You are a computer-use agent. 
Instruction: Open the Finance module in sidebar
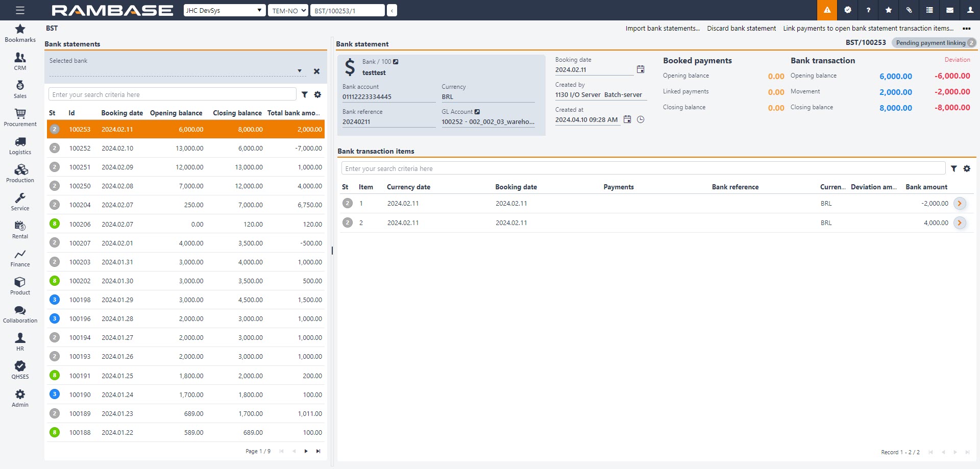(x=20, y=258)
